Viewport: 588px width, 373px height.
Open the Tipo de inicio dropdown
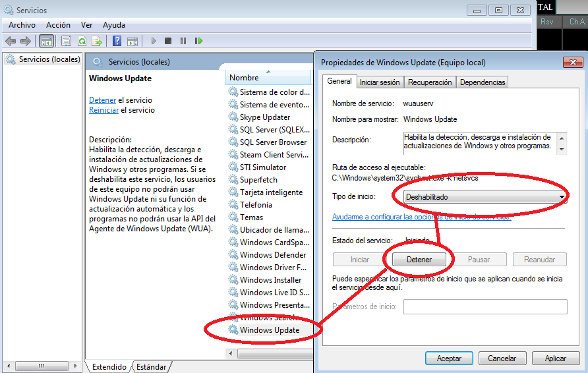point(485,197)
